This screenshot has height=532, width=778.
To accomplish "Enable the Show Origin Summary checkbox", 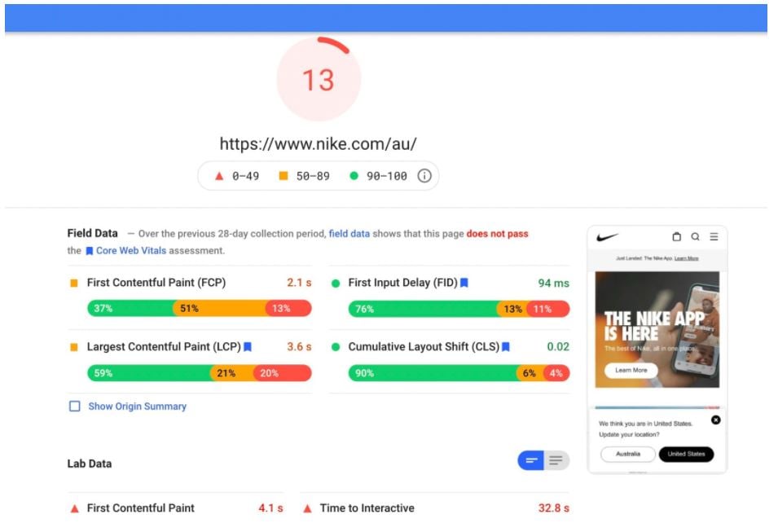I will [74, 407].
